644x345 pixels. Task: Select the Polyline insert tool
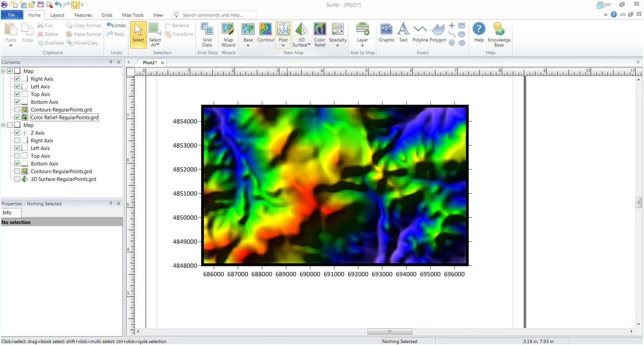click(x=420, y=33)
